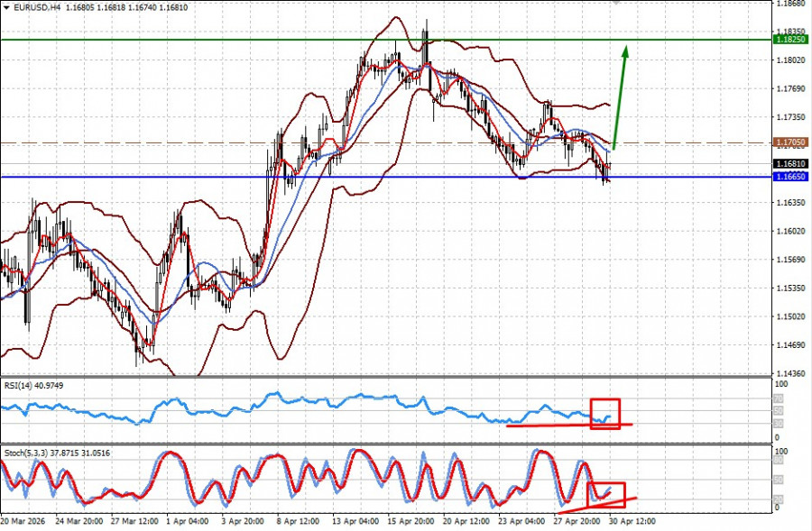
Task: Click the 8 Apr 12:00 time label
Action: pyautogui.click(x=298, y=521)
